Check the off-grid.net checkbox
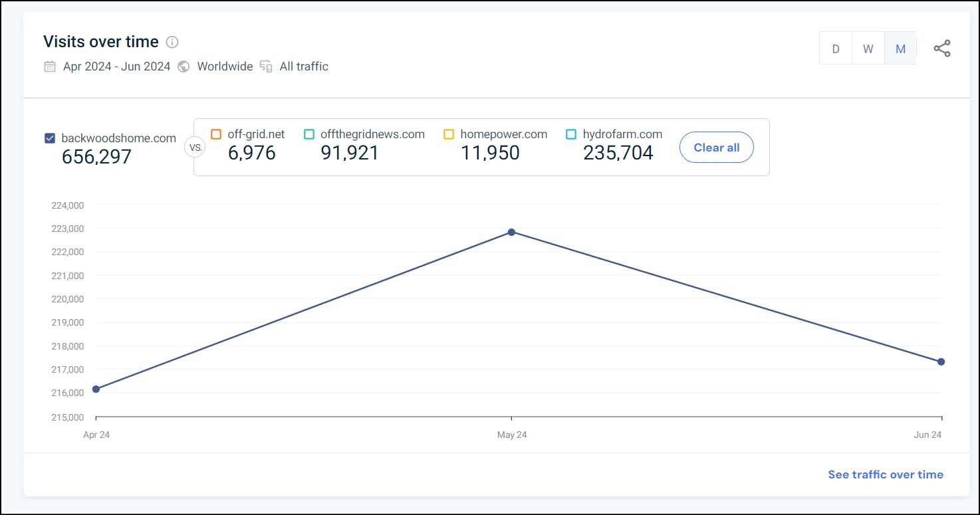The height and width of the screenshot is (515, 980). (x=216, y=134)
